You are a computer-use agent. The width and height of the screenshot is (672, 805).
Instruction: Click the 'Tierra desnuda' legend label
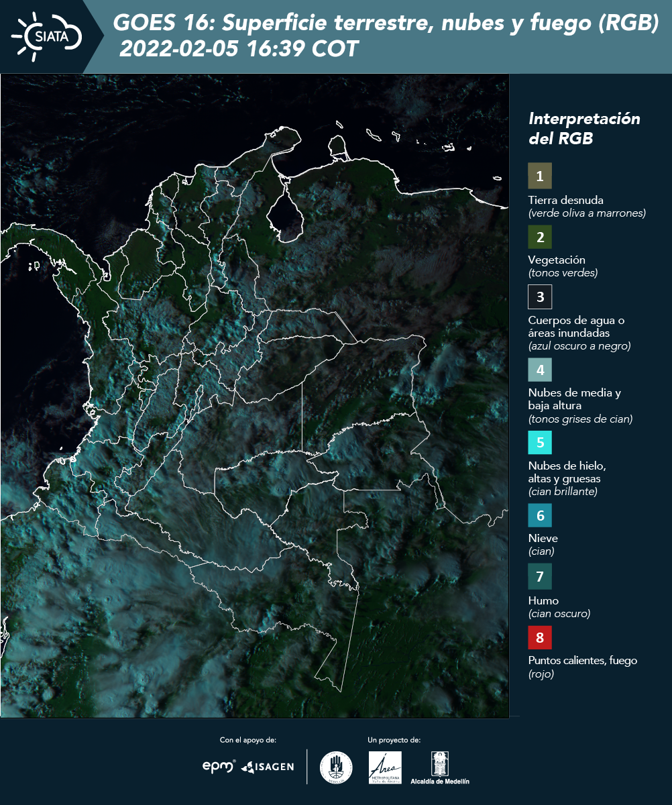(x=566, y=200)
